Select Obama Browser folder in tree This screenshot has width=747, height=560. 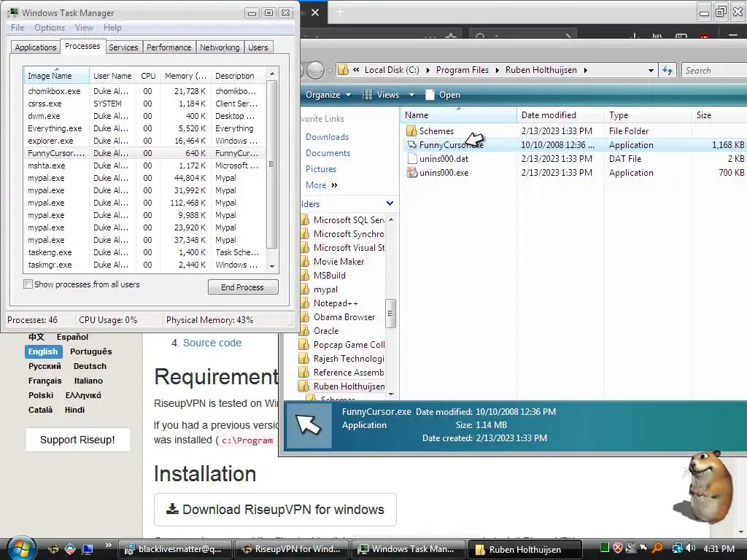click(x=344, y=317)
